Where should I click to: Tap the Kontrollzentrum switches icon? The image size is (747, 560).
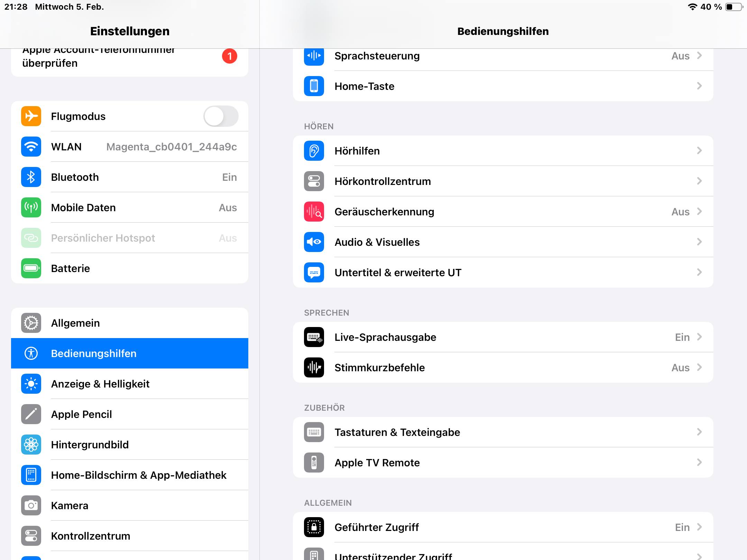click(x=31, y=536)
